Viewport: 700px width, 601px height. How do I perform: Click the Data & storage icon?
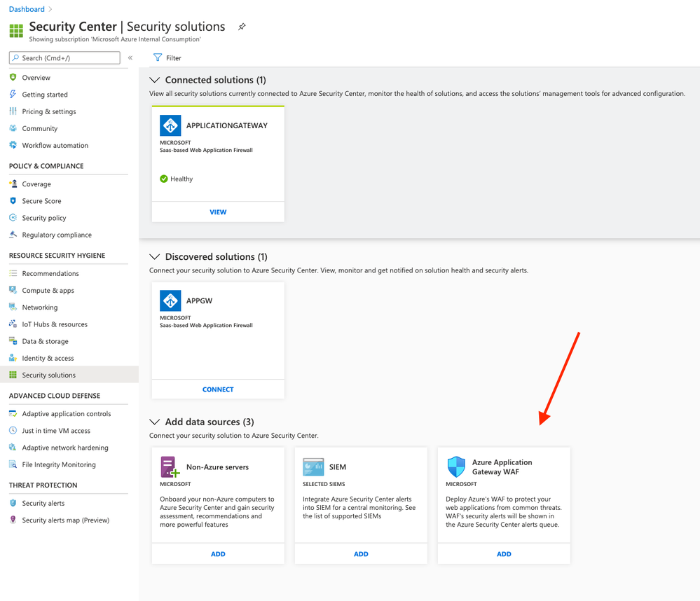pyautogui.click(x=13, y=341)
